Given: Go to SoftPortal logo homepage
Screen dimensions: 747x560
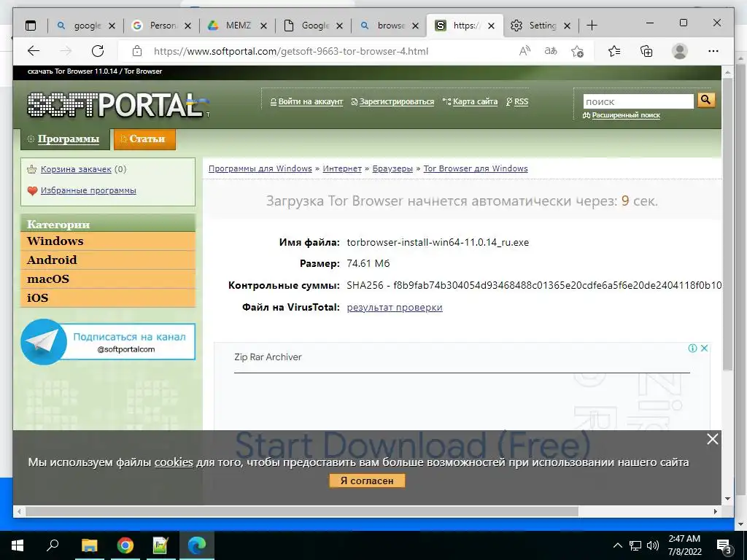Looking at the screenshot, I should [x=118, y=105].
